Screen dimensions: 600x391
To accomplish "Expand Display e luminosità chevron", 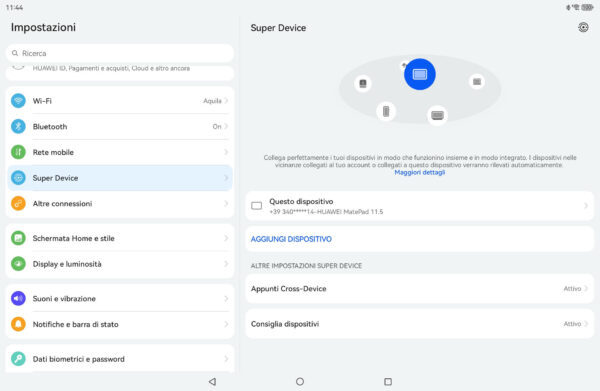I will pos(226,264).
